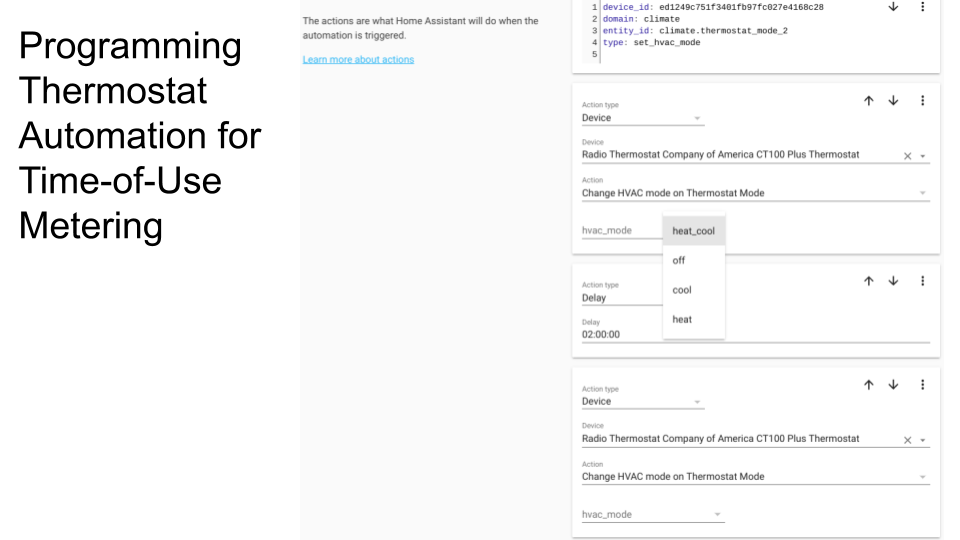Expand device list in last Device action
The height and width of the screenshot is (540, 960).
[923, 440]
